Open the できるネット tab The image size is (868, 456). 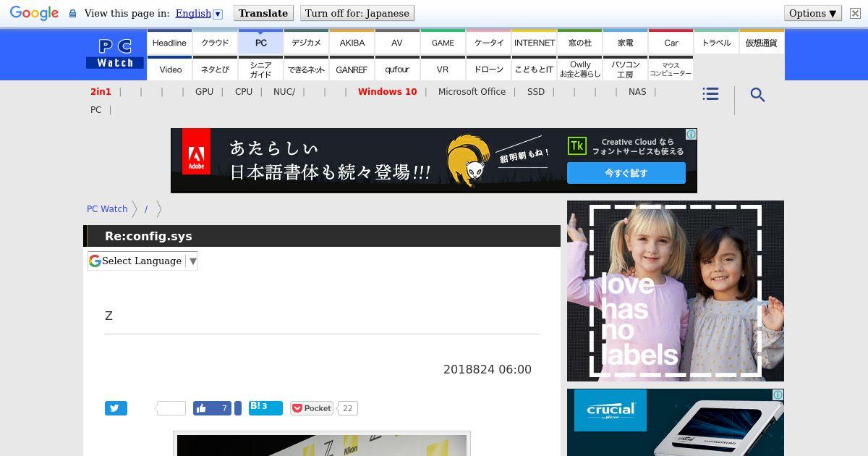306,69
